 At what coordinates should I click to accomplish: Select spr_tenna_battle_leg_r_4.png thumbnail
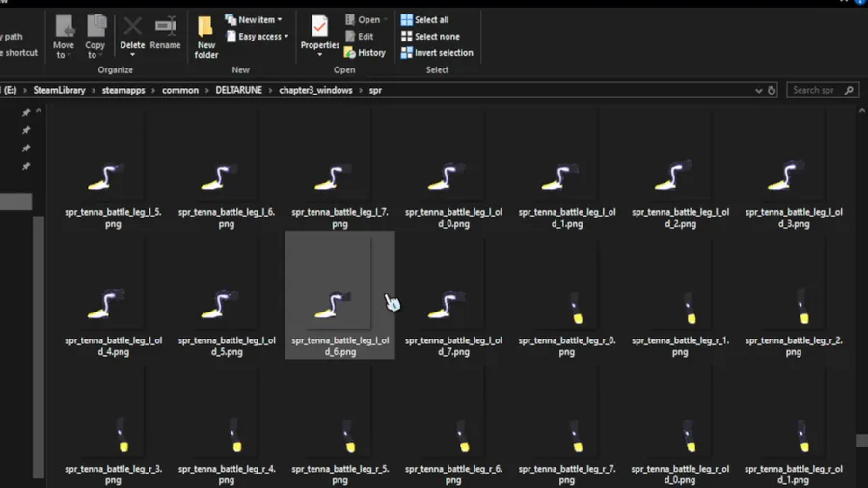click(x=235, y=435)
